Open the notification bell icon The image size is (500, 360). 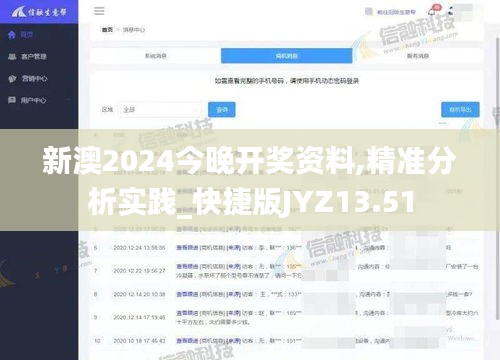point(432,12)
